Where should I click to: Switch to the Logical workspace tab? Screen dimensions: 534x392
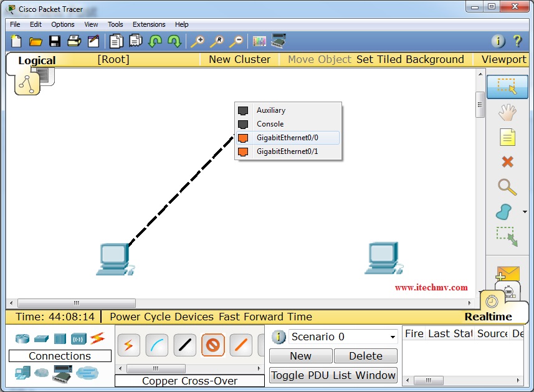(x=37, y=60)
